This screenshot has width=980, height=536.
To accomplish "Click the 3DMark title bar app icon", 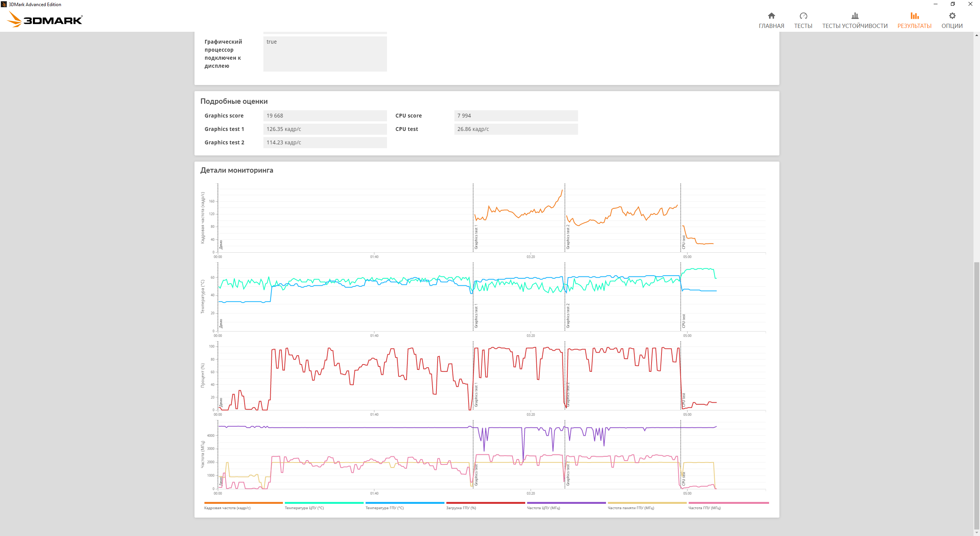I will tap(4, 4).
